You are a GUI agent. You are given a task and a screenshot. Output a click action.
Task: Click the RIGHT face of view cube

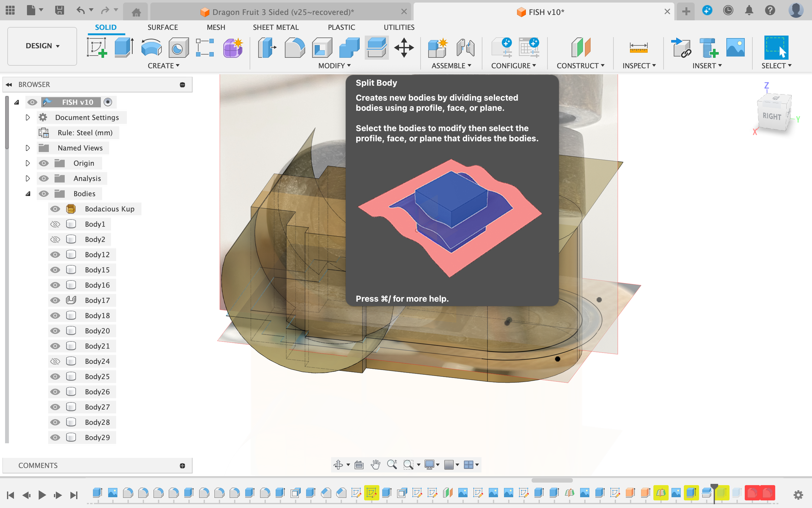coord(771,116)
